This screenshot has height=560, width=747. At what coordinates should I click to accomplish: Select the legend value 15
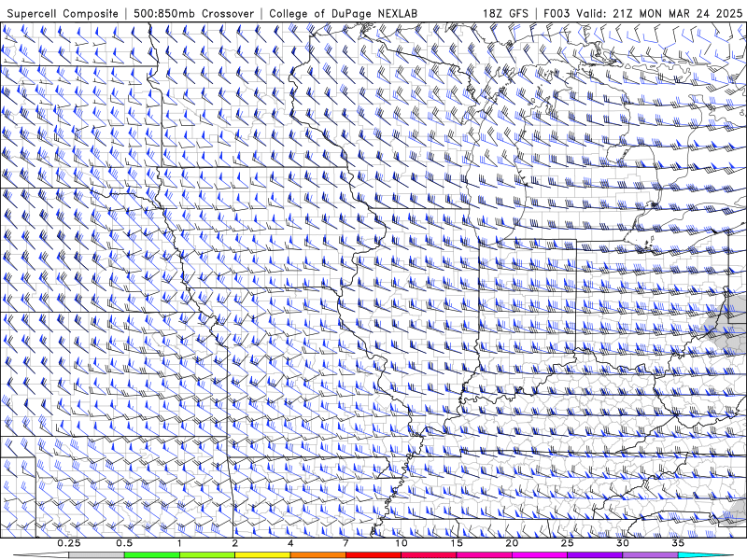point(457,543)
